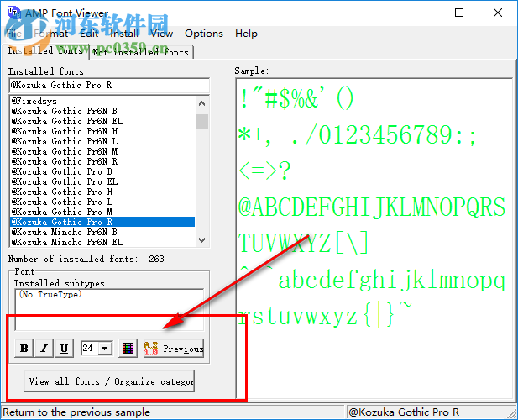
Task: Switch to Installed fonts tab
Action: tap(45, 51)
